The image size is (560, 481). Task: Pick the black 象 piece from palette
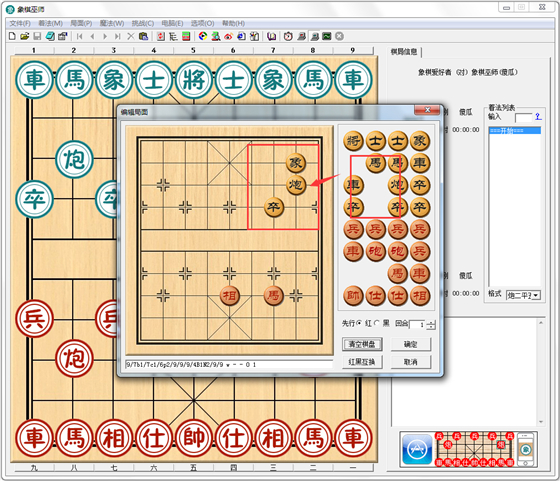[420, 141]
